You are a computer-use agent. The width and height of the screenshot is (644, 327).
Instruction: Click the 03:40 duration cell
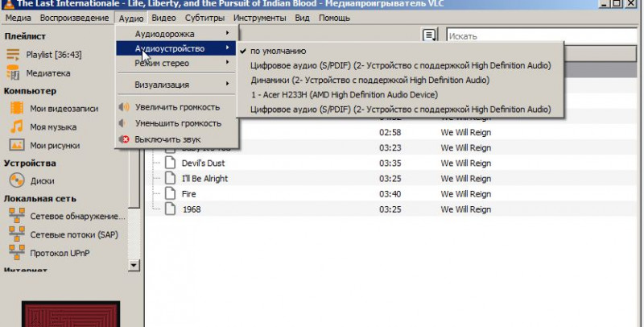(390, 194)
